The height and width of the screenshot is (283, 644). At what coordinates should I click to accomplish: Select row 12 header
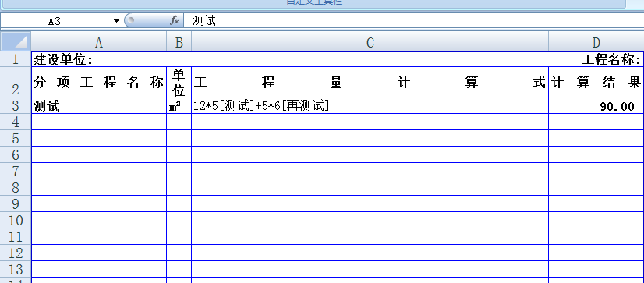coord(16,253)
